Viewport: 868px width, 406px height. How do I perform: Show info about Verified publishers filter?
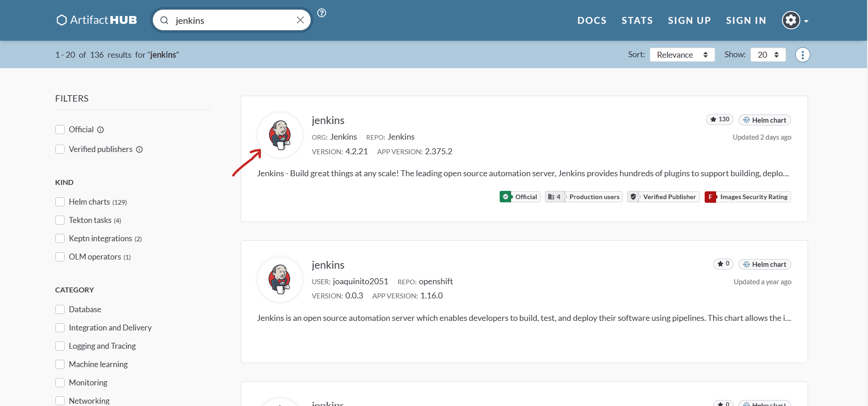140,150
